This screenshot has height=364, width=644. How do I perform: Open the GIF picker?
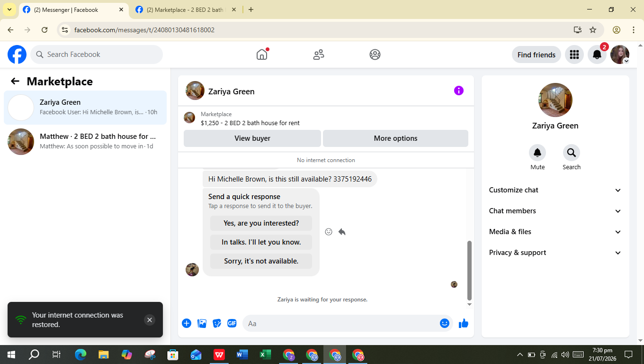[232, 323]
